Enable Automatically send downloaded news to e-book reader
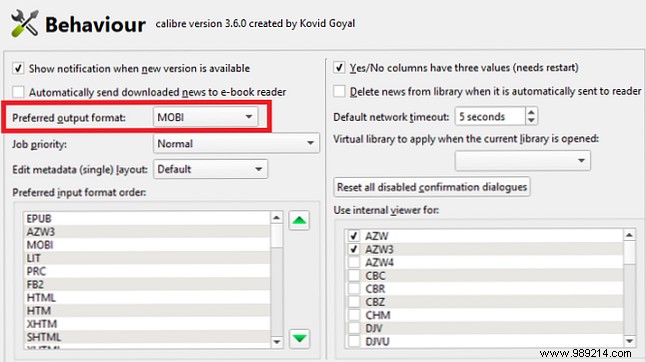 click(18, 92)
